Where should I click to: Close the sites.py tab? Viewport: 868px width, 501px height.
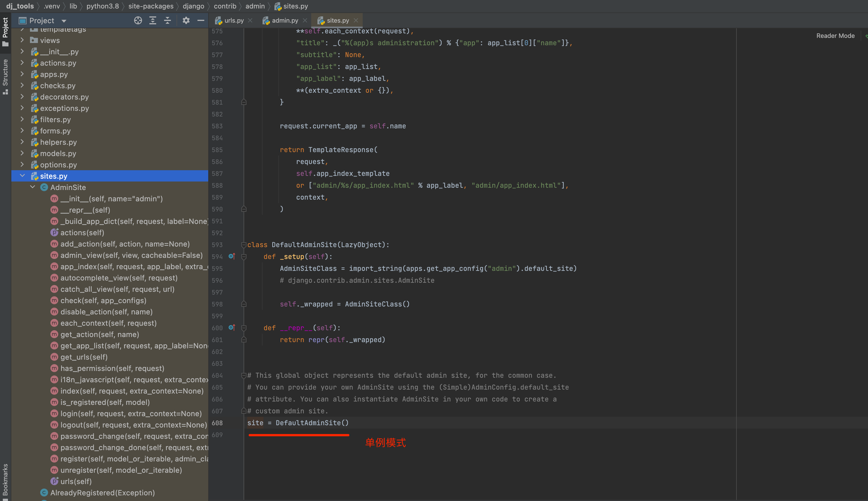(x=356, y=21)
